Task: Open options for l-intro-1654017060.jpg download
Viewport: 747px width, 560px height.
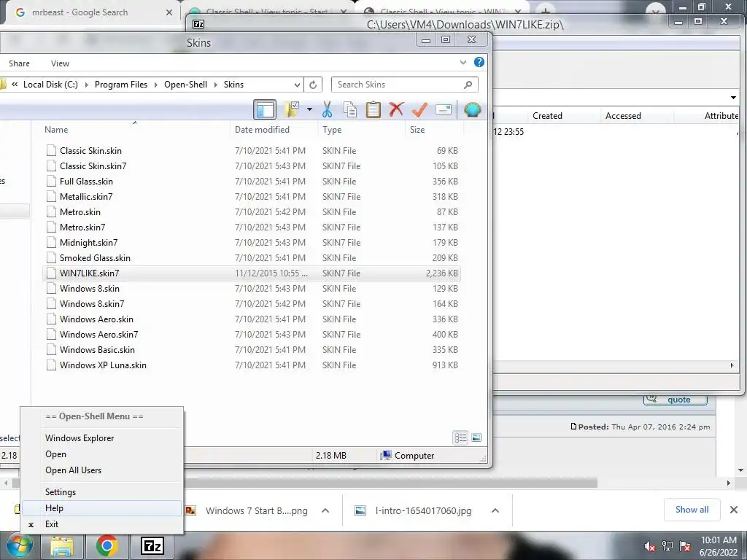Action: 495,511
